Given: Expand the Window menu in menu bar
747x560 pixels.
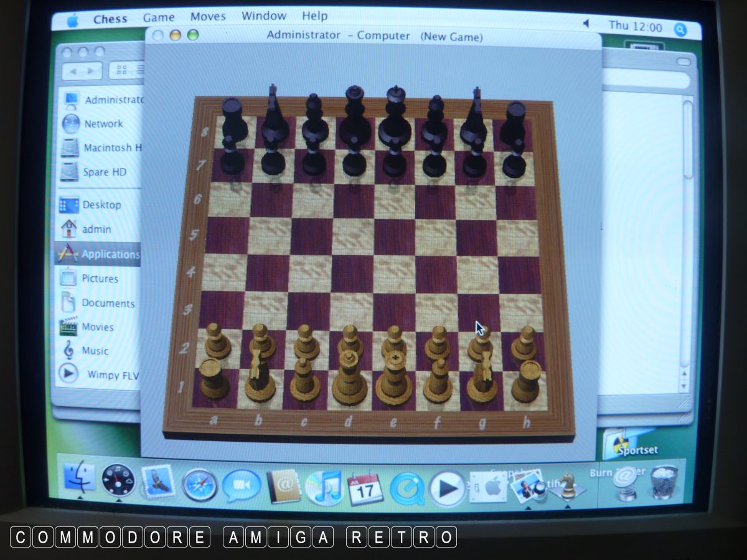Looking at the screenshot, I should coord(264,16).
